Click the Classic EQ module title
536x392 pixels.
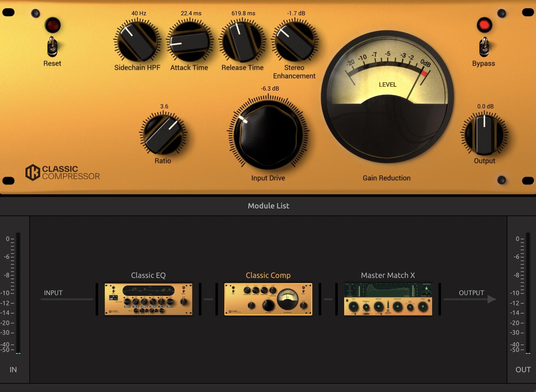click(148, 275)
